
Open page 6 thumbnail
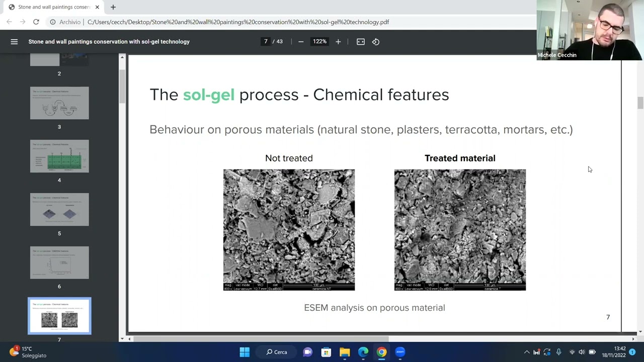pyautogui.click(x=59, y=262)
